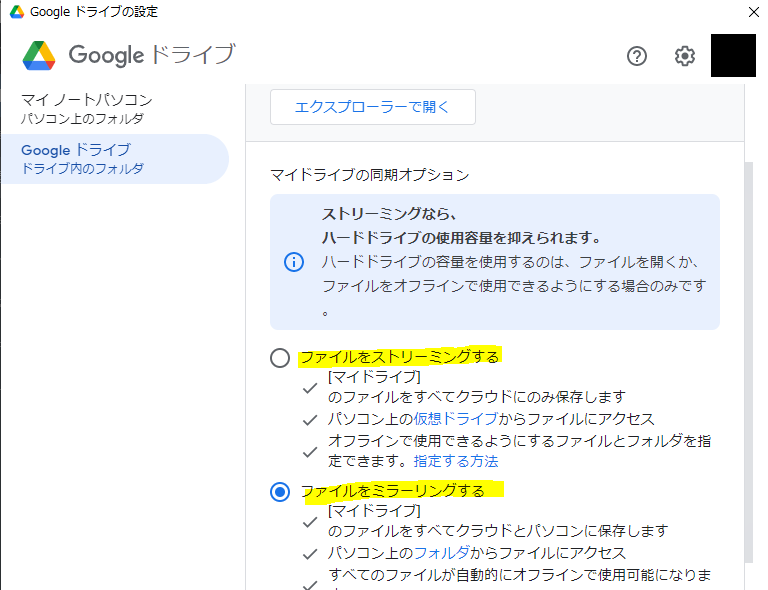Click the ストリーミングなら、 bold notice text
This screenshot has height=590, width=768.
click(x=389, y=214)
